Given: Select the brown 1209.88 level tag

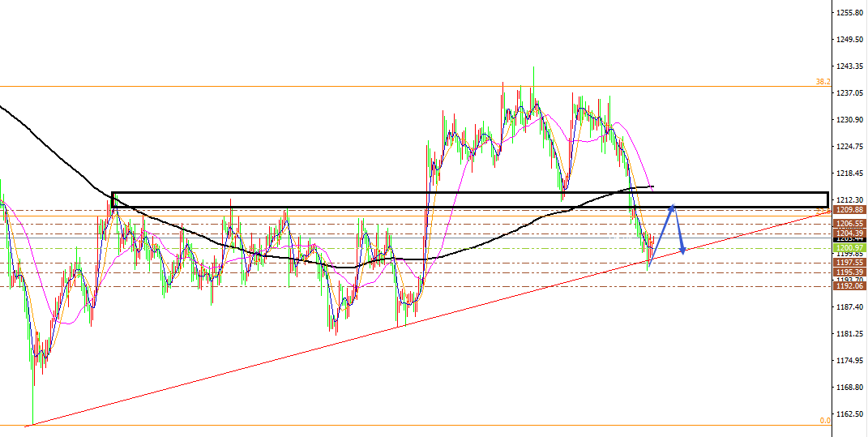Looking at the screenshot, I should tap(849, 210).
